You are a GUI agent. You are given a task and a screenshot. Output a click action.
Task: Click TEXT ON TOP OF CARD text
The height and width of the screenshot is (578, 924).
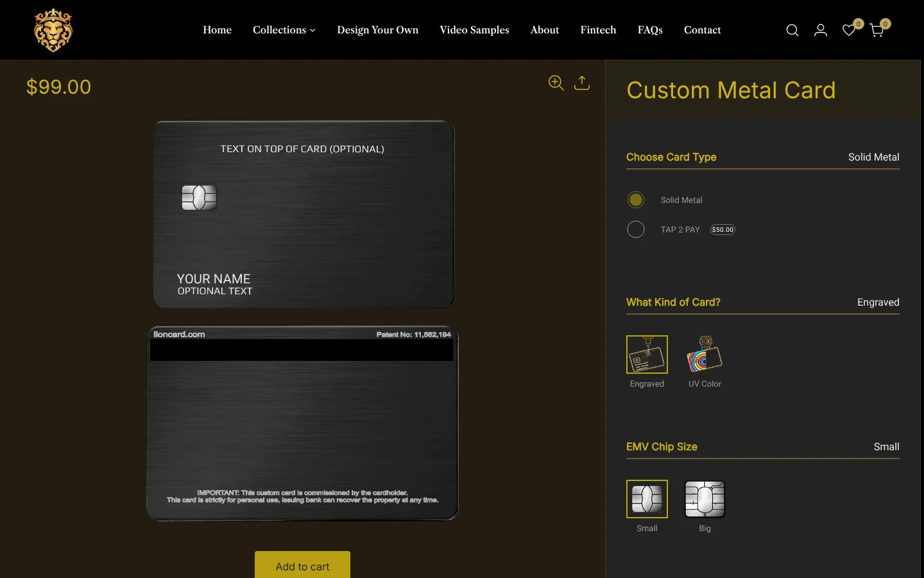(302, 149)
